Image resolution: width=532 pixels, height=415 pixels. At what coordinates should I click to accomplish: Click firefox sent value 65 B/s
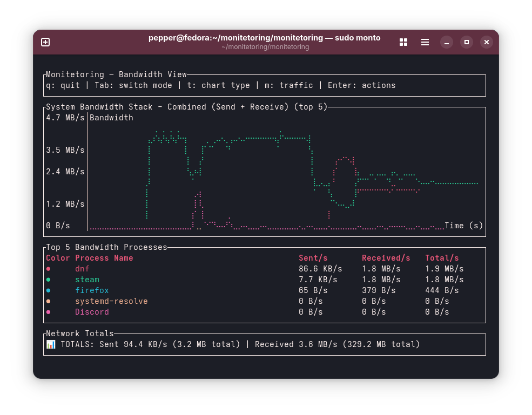pos(313,290)
